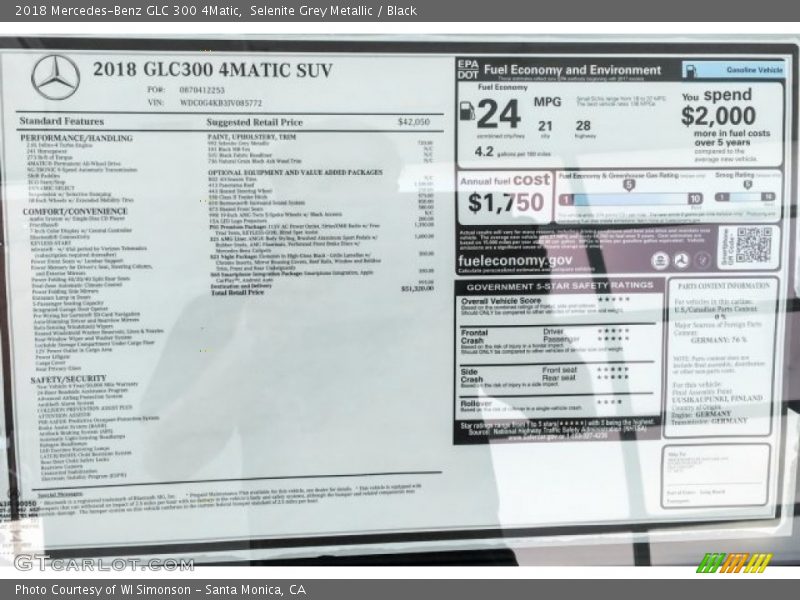Image resolution: width=800 pixels, height=600 pixels.
Task: Click the VIN number WDC0G4KB3JV085772
Action: point(221,103)
